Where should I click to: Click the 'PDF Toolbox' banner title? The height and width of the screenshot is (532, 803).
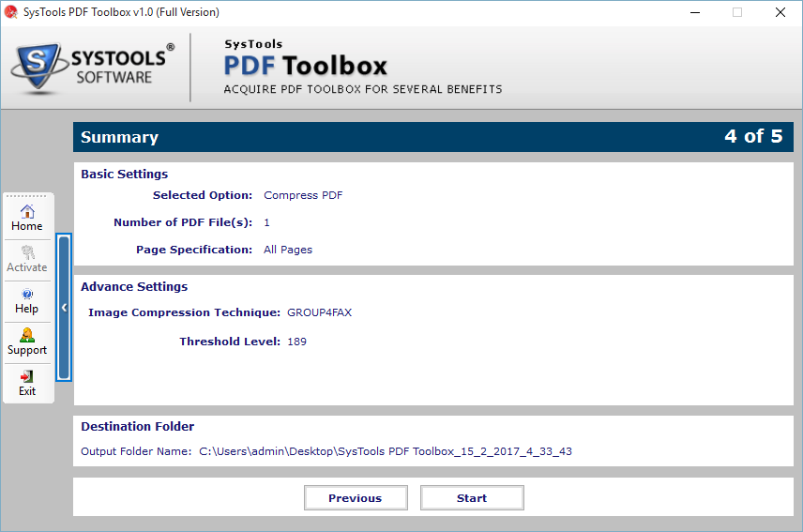(x=305, y=66)
